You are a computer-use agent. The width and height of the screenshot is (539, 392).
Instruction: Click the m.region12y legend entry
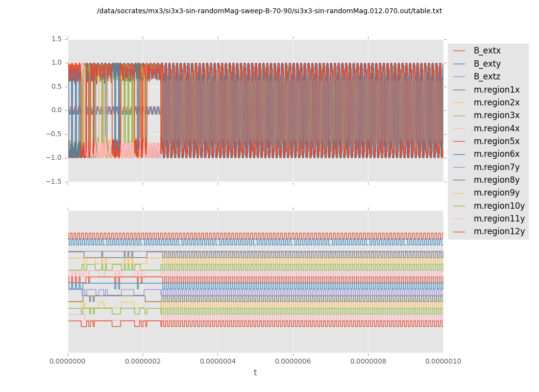(x=499, y=232)
